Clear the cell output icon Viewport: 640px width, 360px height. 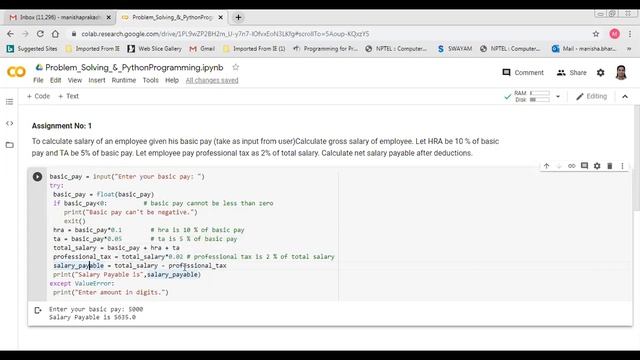tap(38, 311)
